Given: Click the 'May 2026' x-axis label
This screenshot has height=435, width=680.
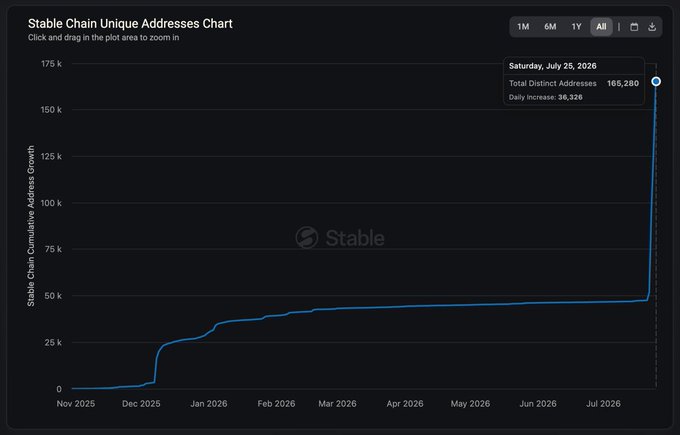Looking at the screenshot, I should click(x=470, y=404).
